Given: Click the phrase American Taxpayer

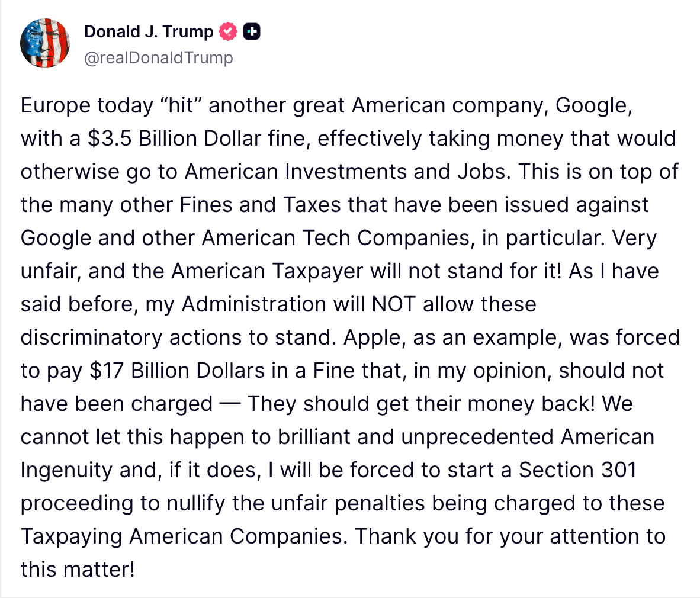Looking at the screenshot, I should point(267,271).
